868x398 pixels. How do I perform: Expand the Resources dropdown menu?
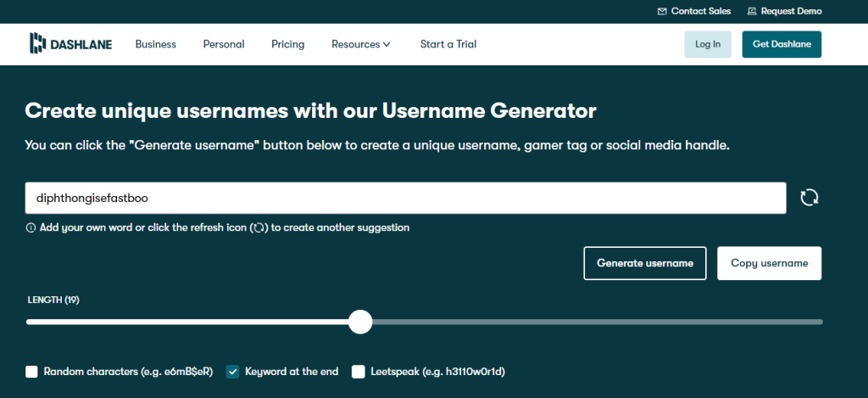(x=361, y=44)
